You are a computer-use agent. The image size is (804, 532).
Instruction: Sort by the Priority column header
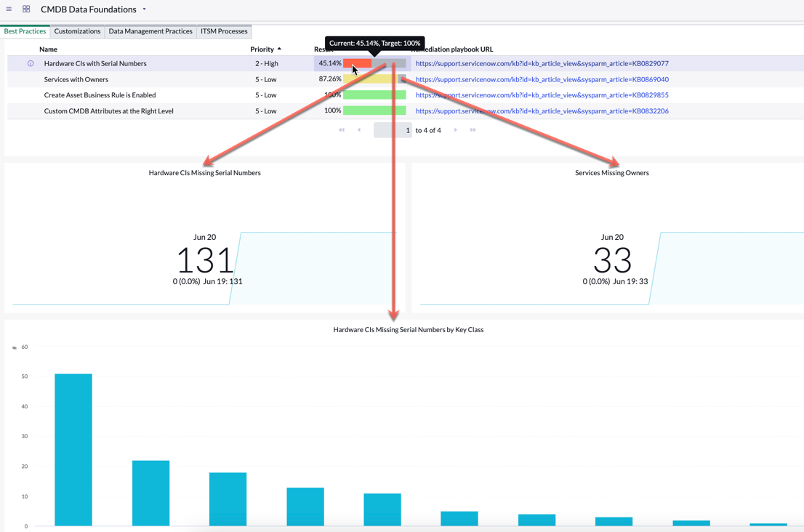click(262, 49)
